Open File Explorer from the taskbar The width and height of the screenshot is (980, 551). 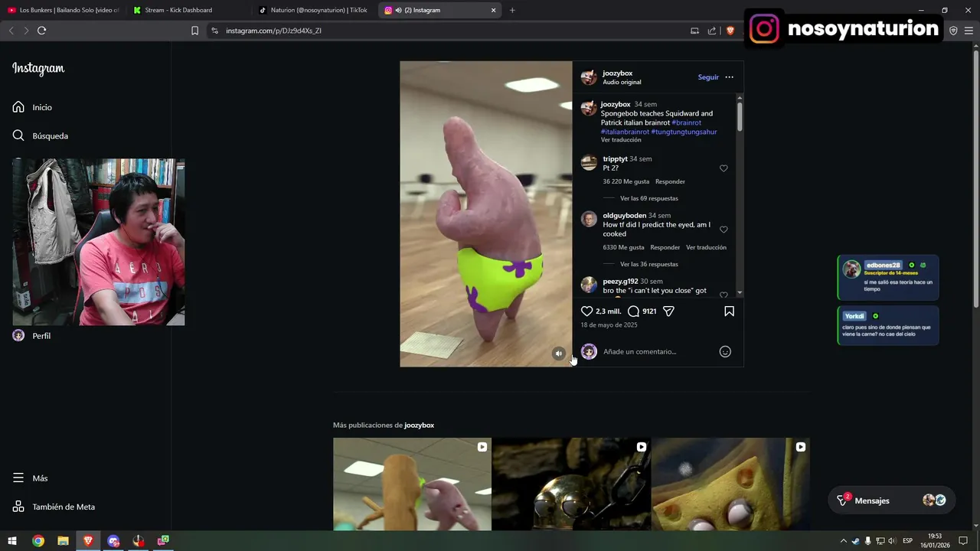coord(63,541)
